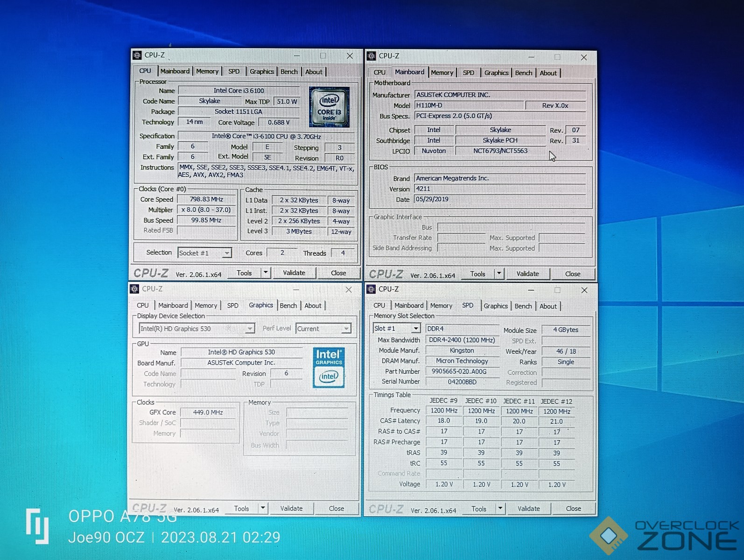Image resolution: width=744 pixels, height=560 pixels.
Task: Switch to CPU tab in the Graphics window
Action: pos(143,305)
